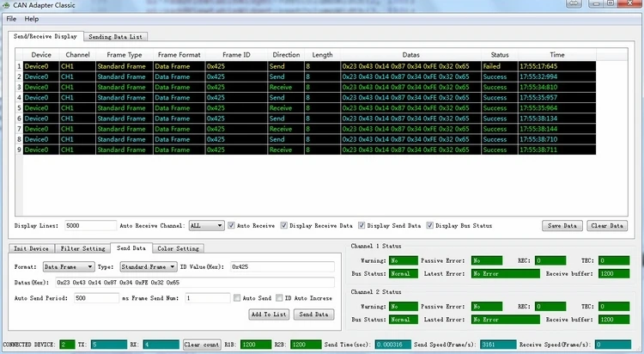This screenshot has height=354, width=644.
Task: Expand the Auto Receive Channel dropdown
Action: 207,225
